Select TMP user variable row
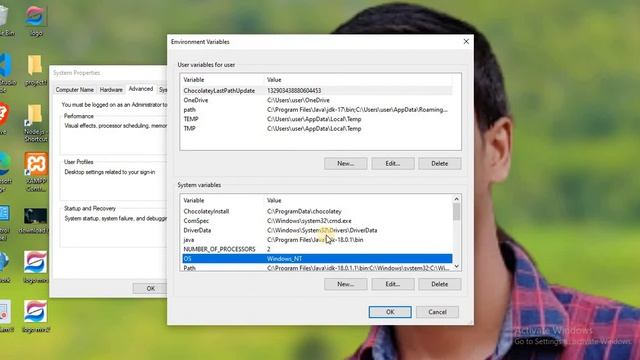The width and height of the screenshot is (640, 360). (x=317, y=128)
